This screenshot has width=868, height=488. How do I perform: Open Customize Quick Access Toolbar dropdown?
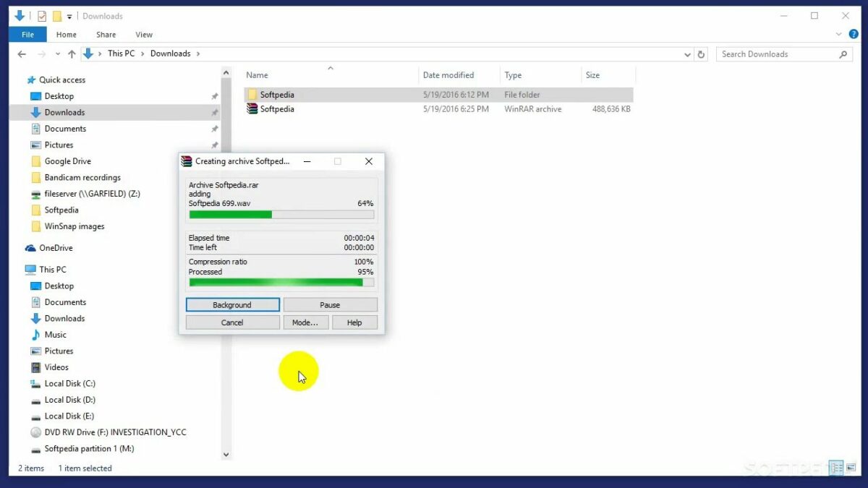click(x=69, y=16)
